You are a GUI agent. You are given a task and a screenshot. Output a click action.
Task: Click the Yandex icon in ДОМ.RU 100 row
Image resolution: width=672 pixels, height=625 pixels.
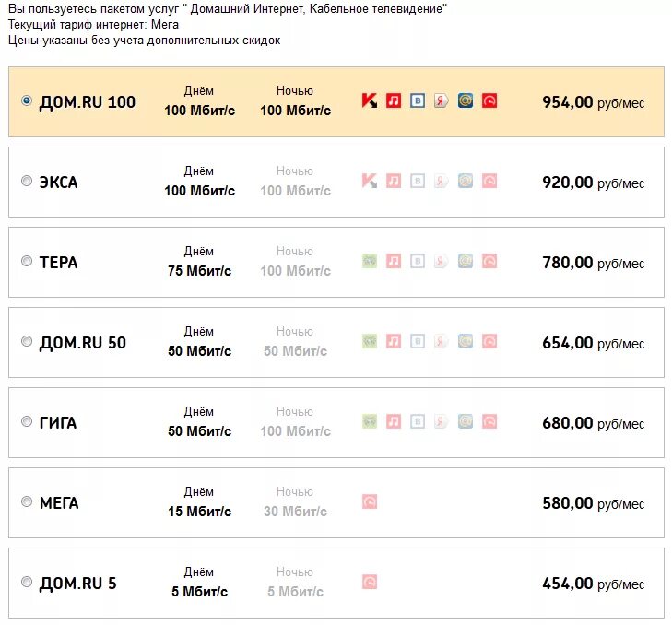pos(442,101)
